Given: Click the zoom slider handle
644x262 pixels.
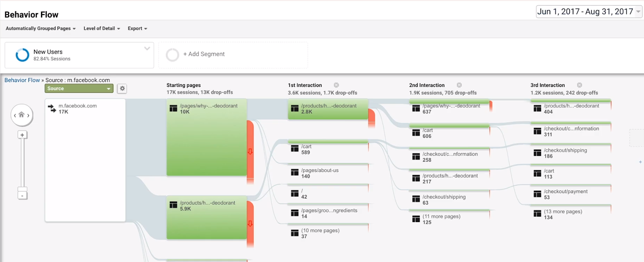Looking at the screenshot, I should (23, 189).
